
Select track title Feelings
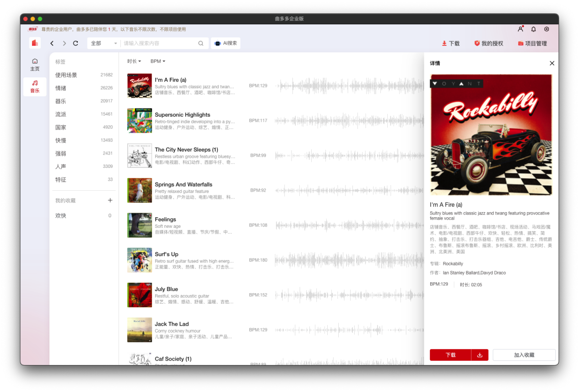pos(165,220)
